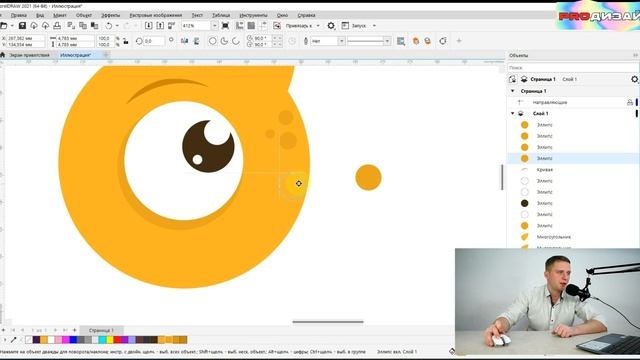Screen dimensions: 640x360
Task: Open the Растровые изображения menu
Action: [156, 15]
